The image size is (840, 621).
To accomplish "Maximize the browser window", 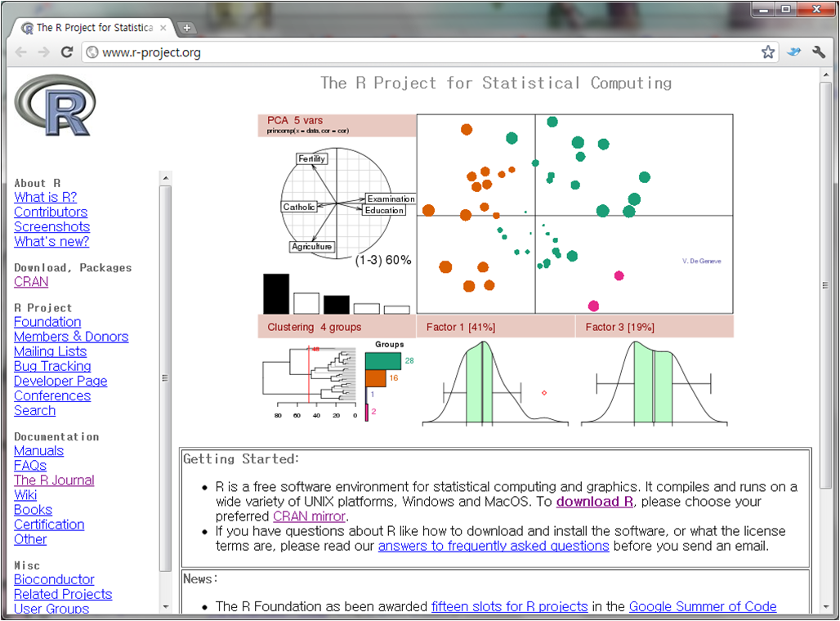I will pos(786,9).
